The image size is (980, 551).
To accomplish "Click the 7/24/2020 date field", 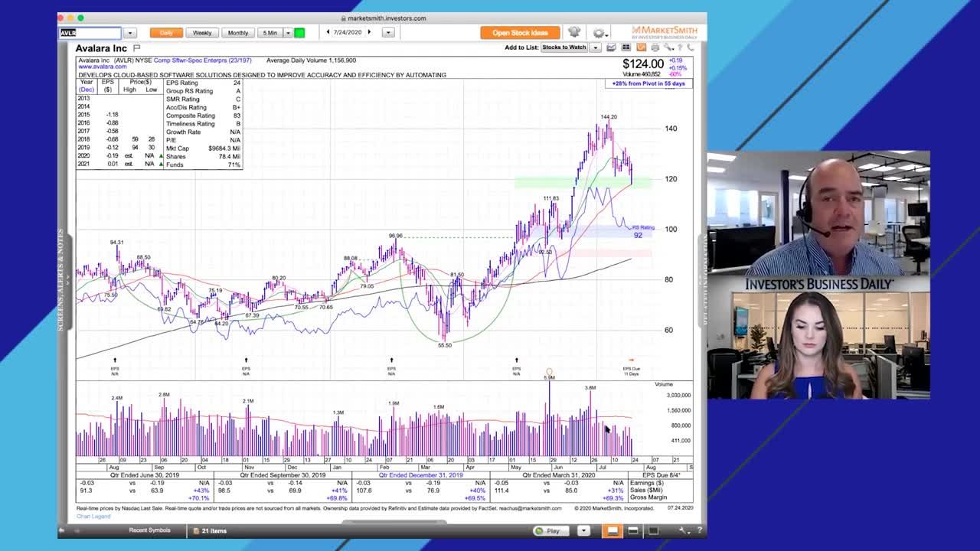I will click(348, 32).
